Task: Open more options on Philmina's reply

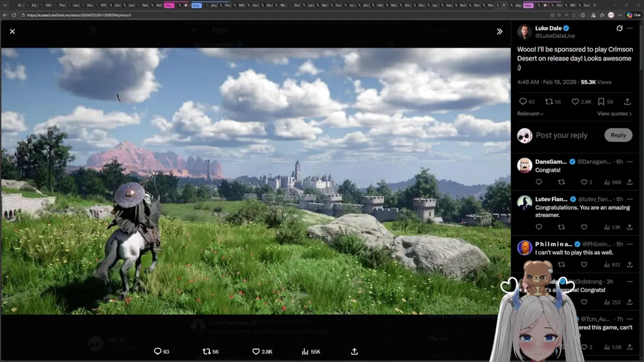Action: click(x=629, y=244)
